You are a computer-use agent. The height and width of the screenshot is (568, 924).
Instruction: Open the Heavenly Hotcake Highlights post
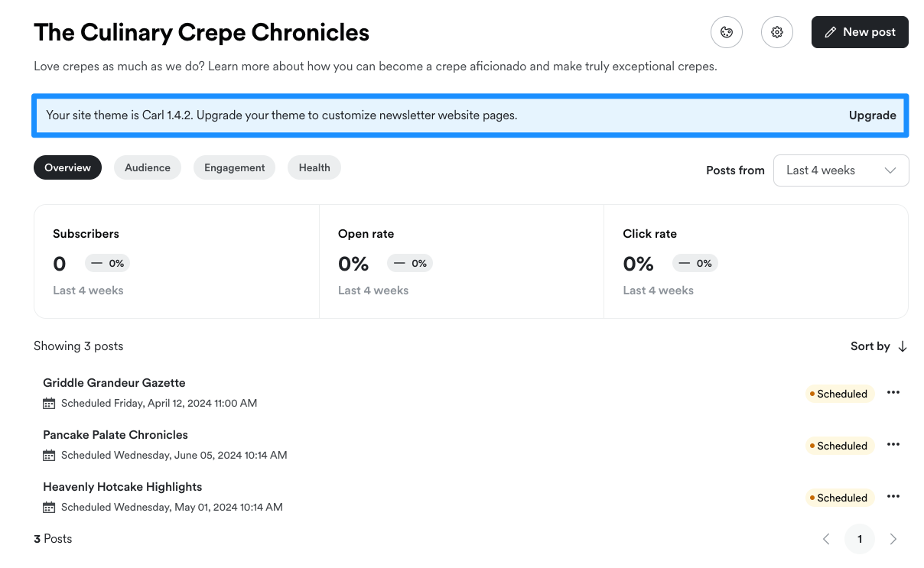pos(122,487)
